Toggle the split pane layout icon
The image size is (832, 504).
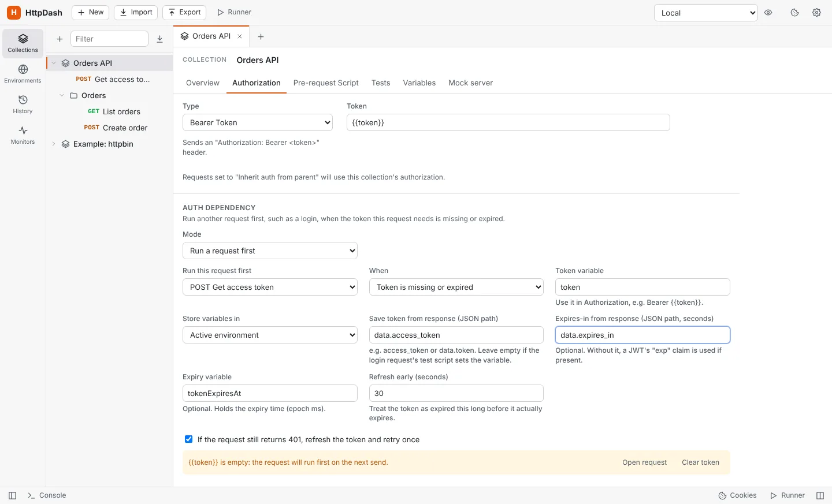(820, 495)
